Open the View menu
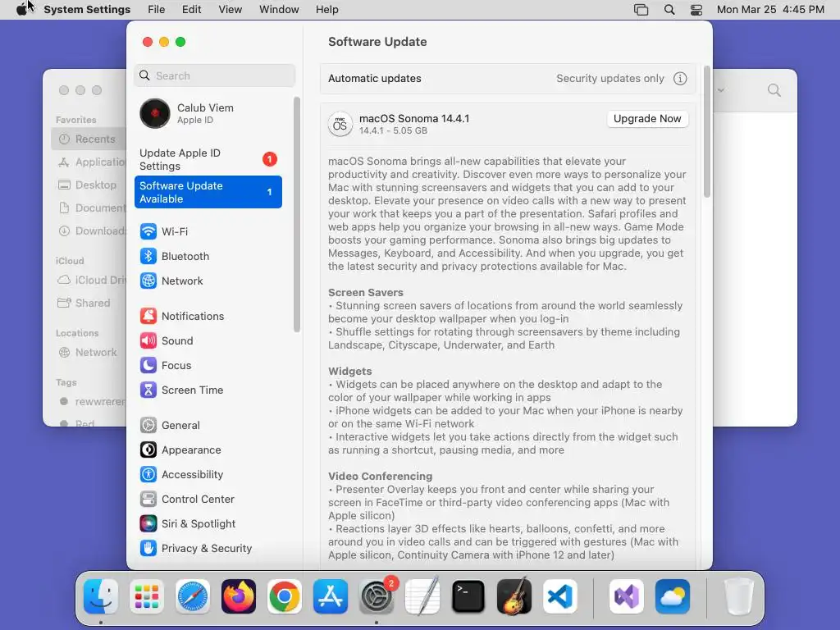Image resolution: width=840 pixels, height=630 pixels. pos(231,10)
